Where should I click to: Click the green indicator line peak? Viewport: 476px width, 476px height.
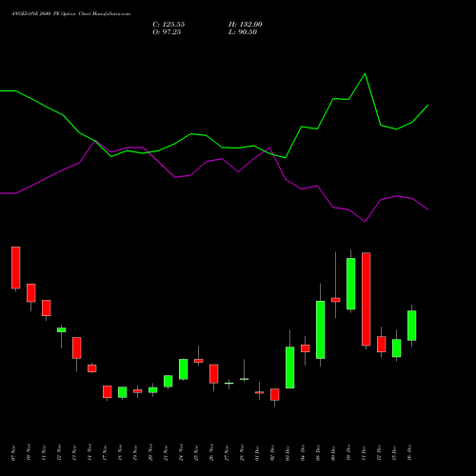click(x=365, y=74)
